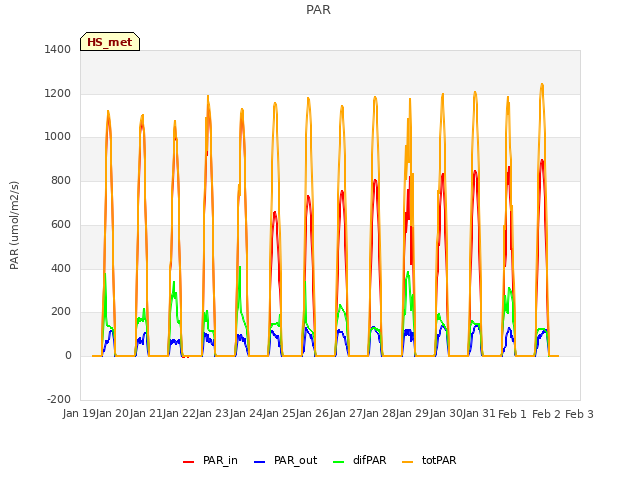The image size is (640, 480).
Task: Click the 1200 y-axis tick label
Action: pyautogui.click(x=58, y=93)
